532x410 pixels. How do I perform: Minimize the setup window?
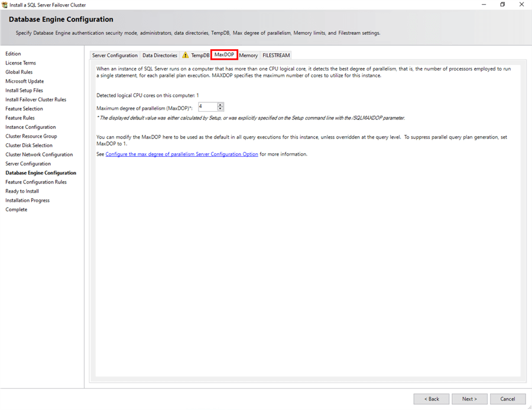point(484,4)
